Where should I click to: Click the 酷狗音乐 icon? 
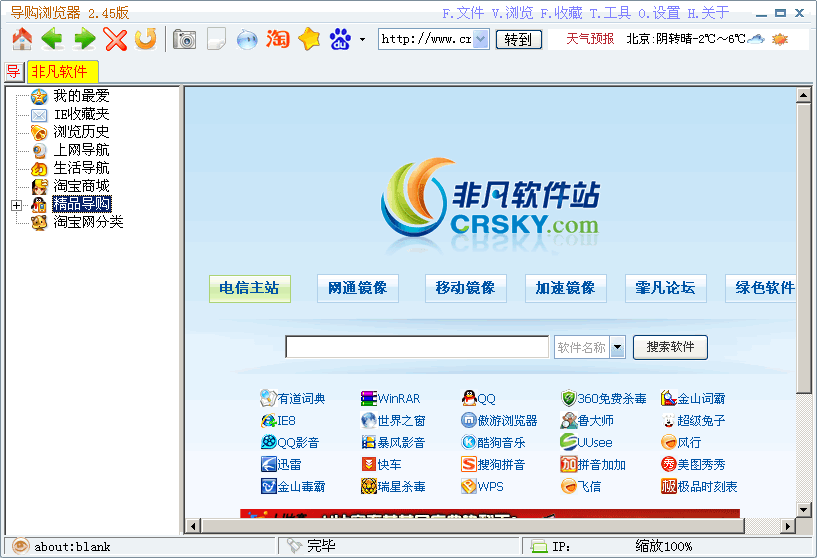point(469,442)
